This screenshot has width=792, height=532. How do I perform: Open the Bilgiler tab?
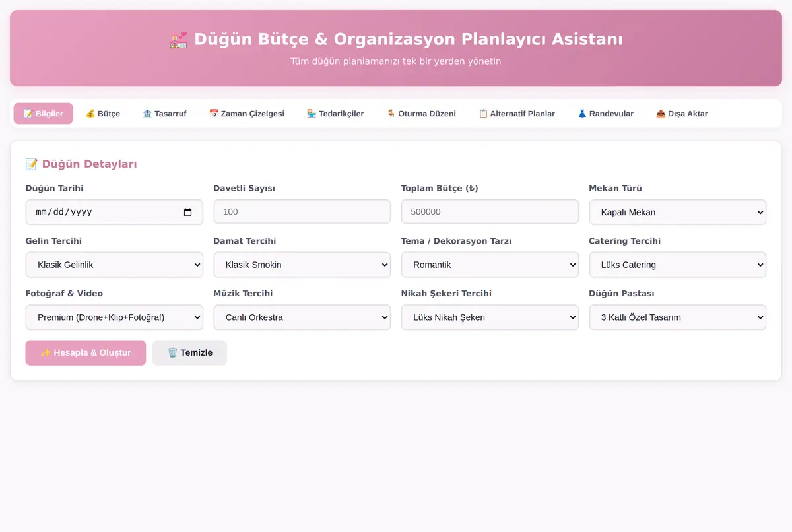[43, 114]
